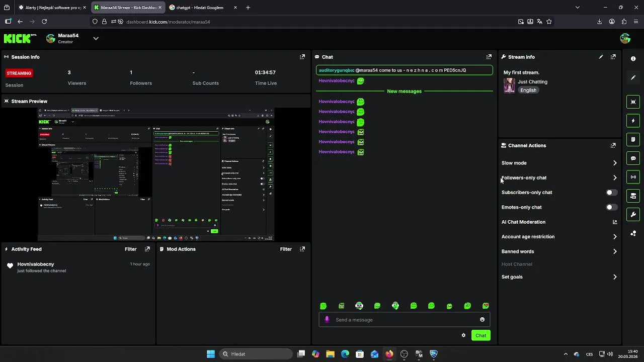The height and width of the screenshot is (362, 644).
Task: Toggle the broadcast signal sidebar widget icon
Action: pos(633,177)
